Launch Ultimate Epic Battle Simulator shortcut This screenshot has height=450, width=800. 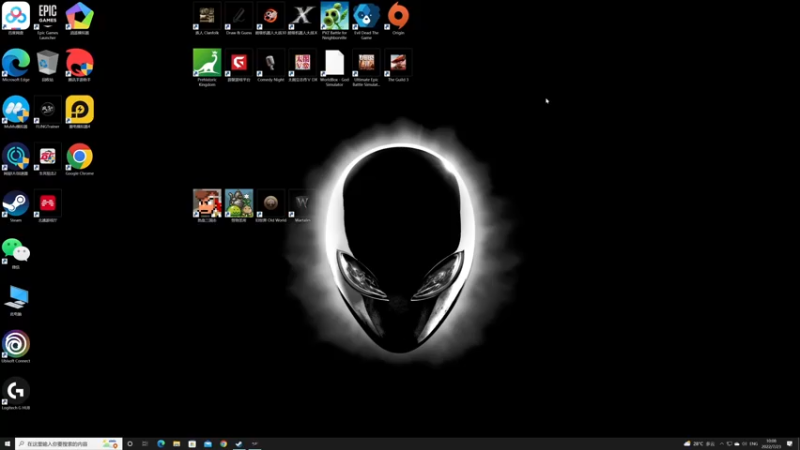(366, 65)
